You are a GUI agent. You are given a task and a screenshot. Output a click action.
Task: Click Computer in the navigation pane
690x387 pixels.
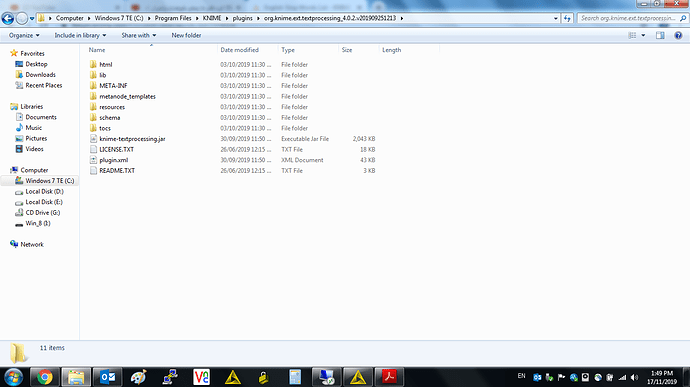34,170
